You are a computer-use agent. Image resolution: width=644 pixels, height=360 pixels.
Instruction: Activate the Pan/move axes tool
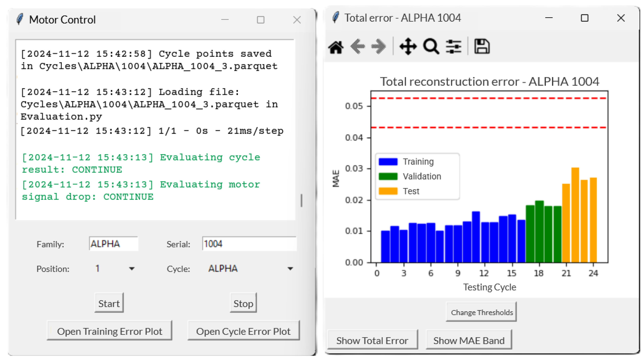[408, 46]
